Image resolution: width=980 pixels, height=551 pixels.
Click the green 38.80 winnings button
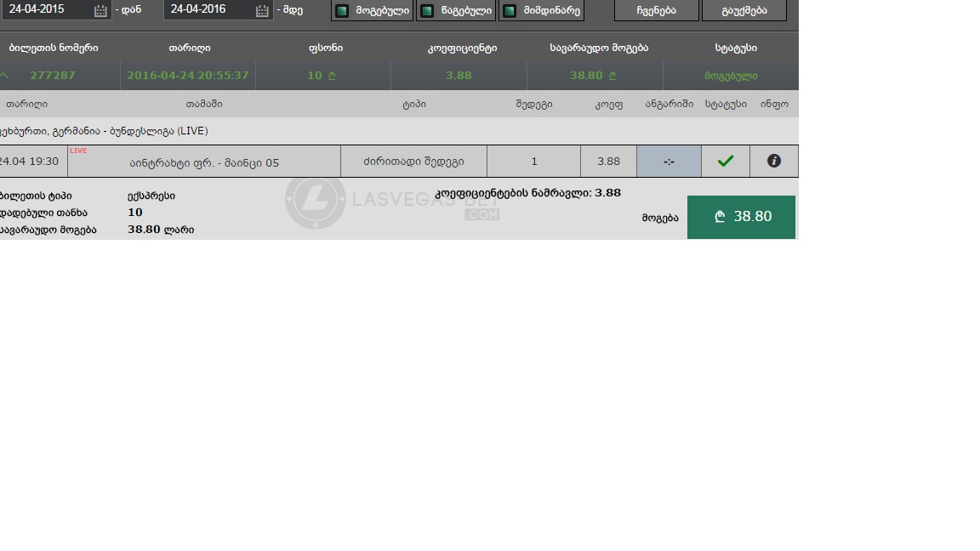(741, 217)
